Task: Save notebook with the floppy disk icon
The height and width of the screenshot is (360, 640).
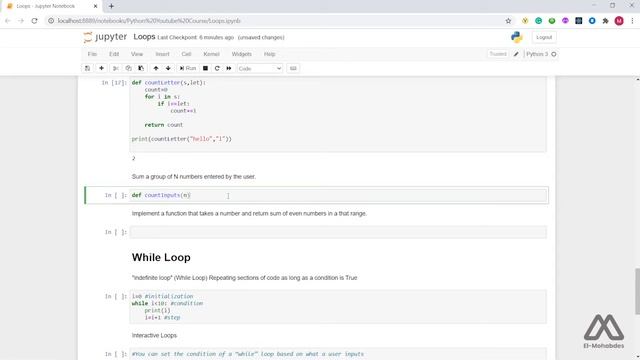Action: (x=87, y=69)
